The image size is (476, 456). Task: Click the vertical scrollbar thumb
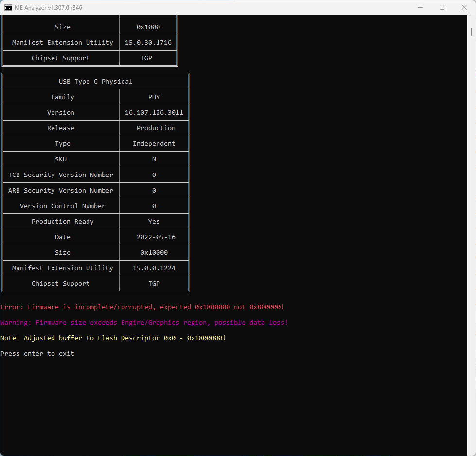click(x=472, y=32)
